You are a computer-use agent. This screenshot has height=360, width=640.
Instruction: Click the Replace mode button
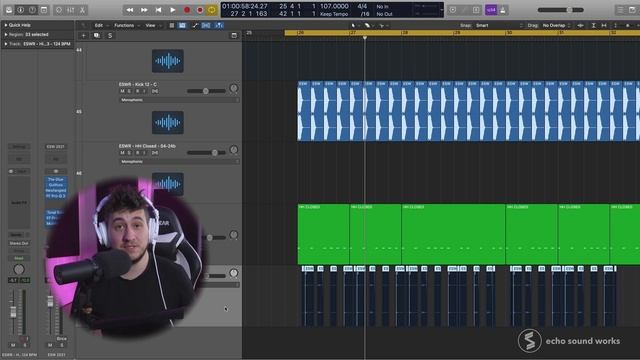(x=453, y=10)
